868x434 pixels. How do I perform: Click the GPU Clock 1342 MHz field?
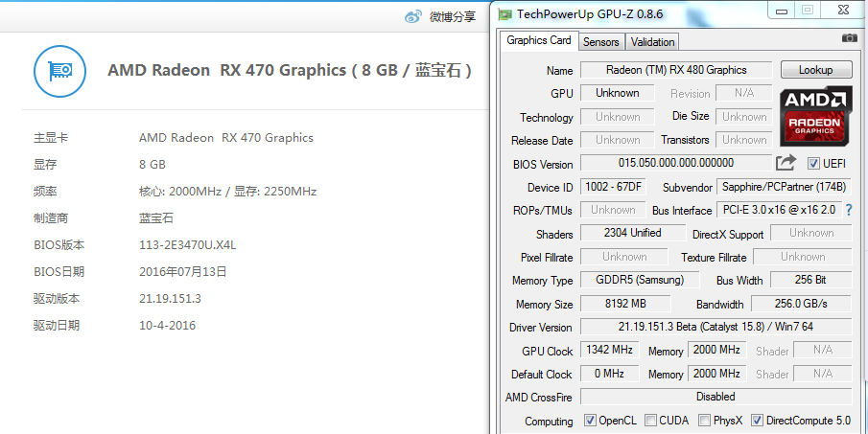point(609,350)
